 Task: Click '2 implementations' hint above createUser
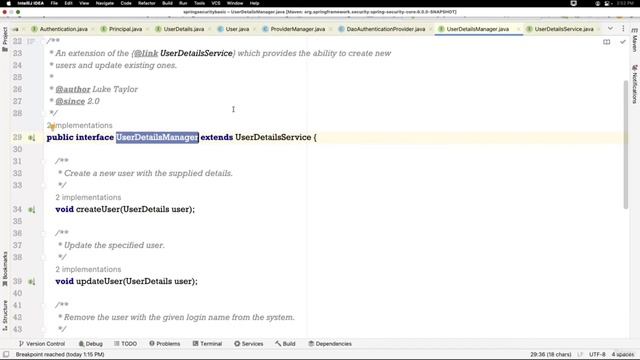click(x=88, y=197)
